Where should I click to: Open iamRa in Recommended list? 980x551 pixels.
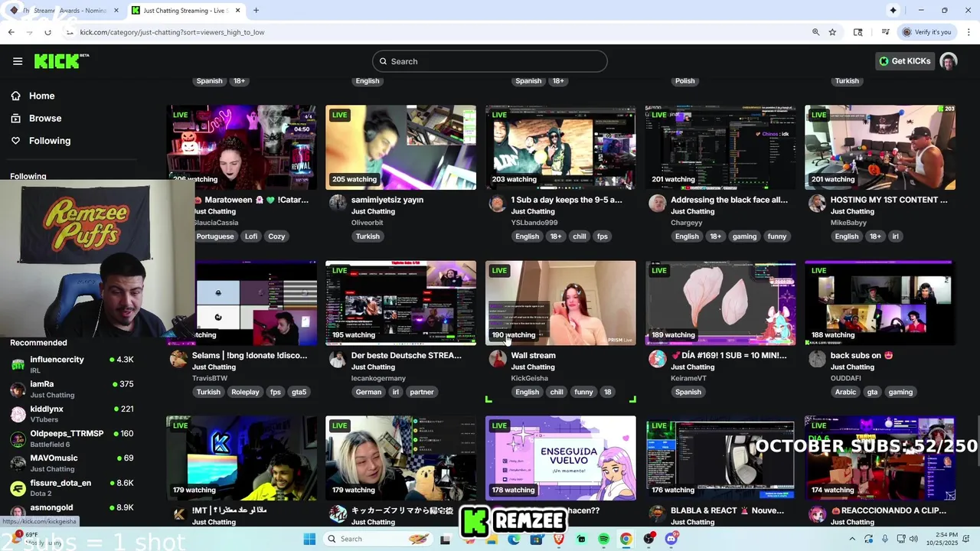click(x=73, y=389)
